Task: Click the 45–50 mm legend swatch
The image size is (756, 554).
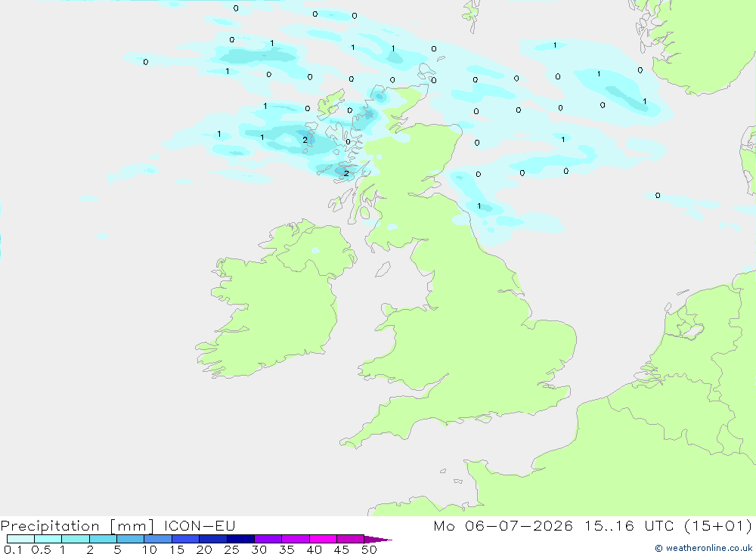Action: pos(351,539)
